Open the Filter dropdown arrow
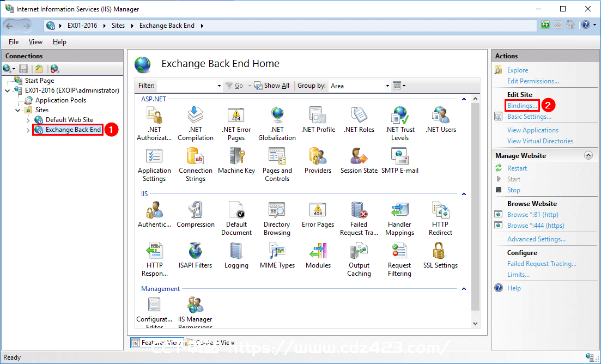 coord(219,86)
